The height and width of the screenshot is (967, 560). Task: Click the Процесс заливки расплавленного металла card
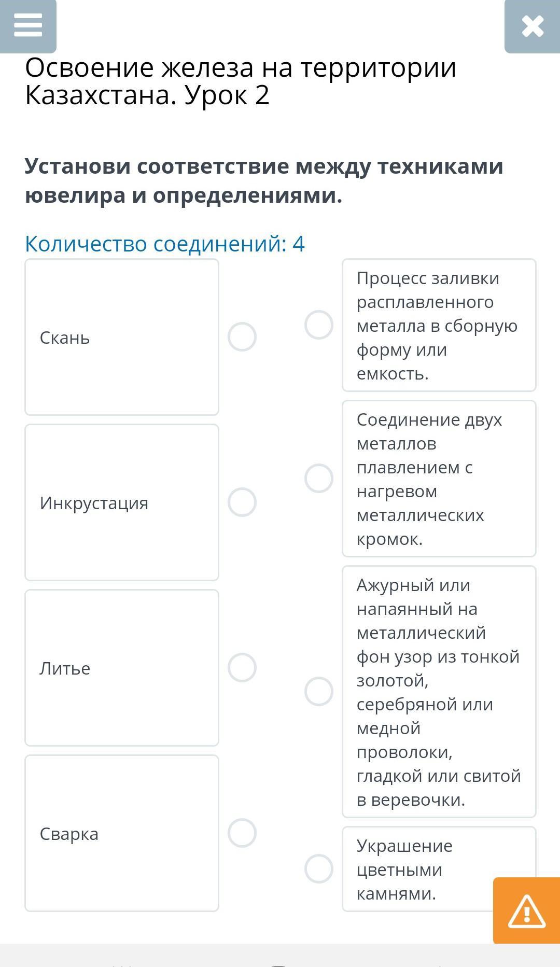439,325
